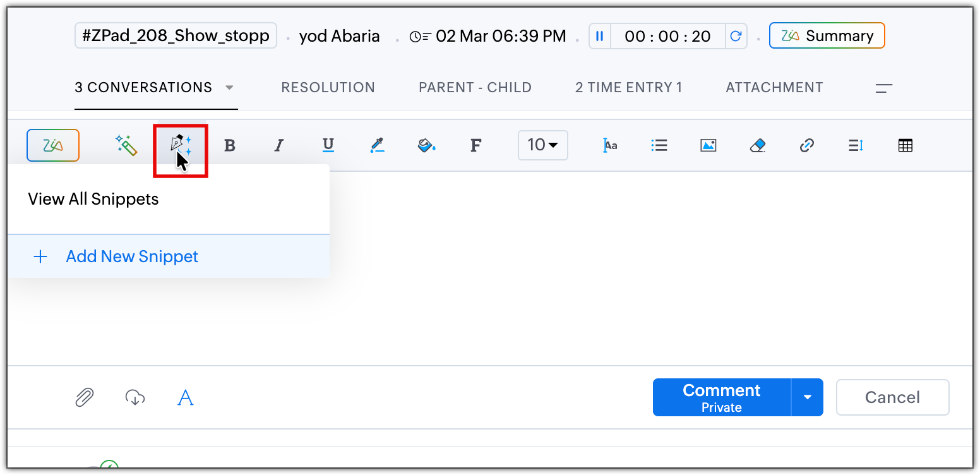
Task: Pause the ticket timer
Action: [x=600, y=36]
